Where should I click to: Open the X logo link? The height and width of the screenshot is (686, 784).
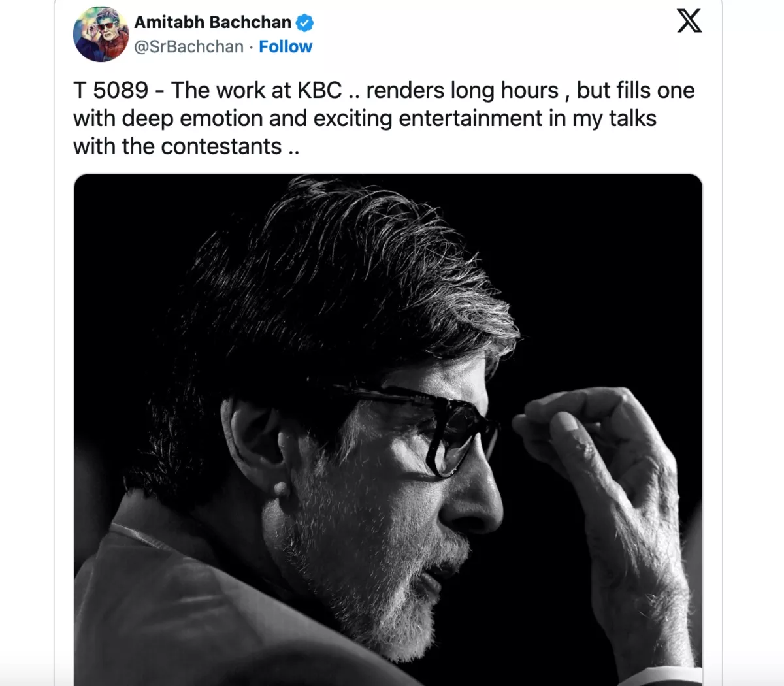[689, 21]
